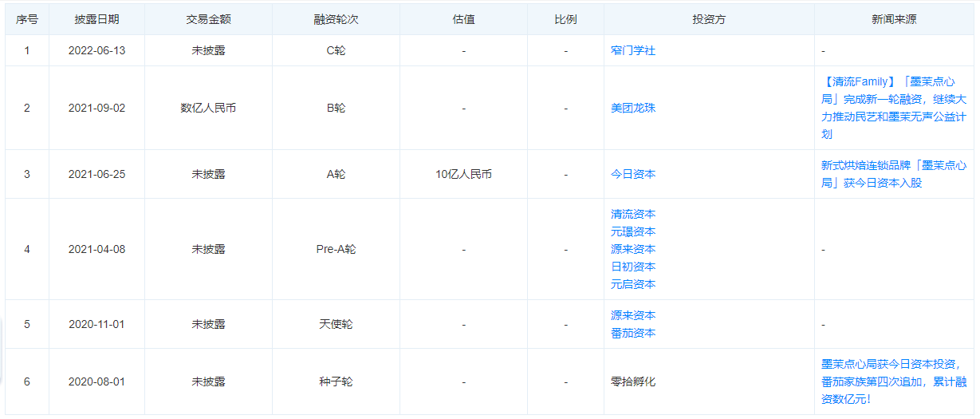This screenshot has width=980, height=419.
Task: Open news link 墨茉点心局获今日资本投资
Action: [894, 381]
